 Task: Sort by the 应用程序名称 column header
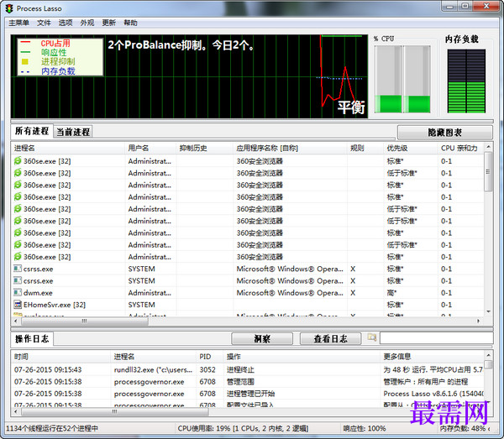[x=291, y=148]
